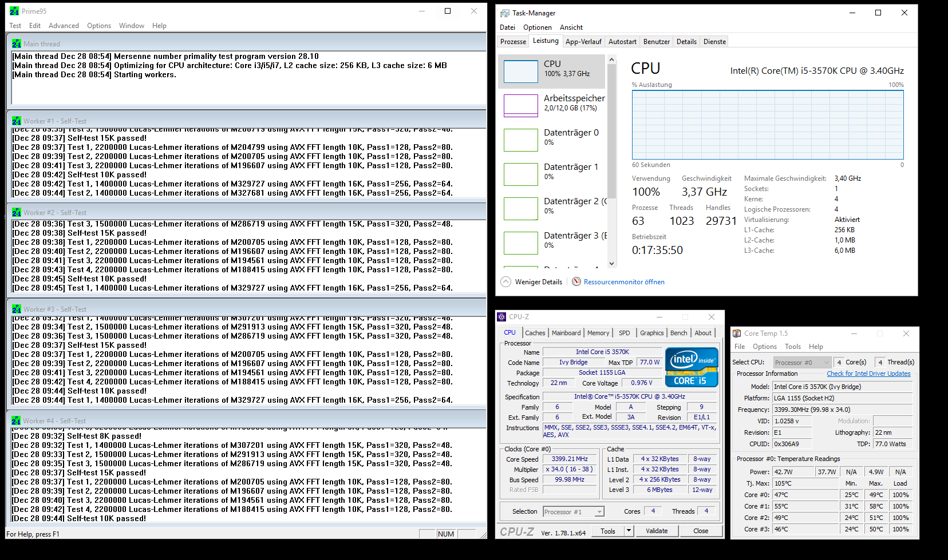Switch to the Details tab in Task-Manager
Screen dimensions: 948x560
pos(686,42)
